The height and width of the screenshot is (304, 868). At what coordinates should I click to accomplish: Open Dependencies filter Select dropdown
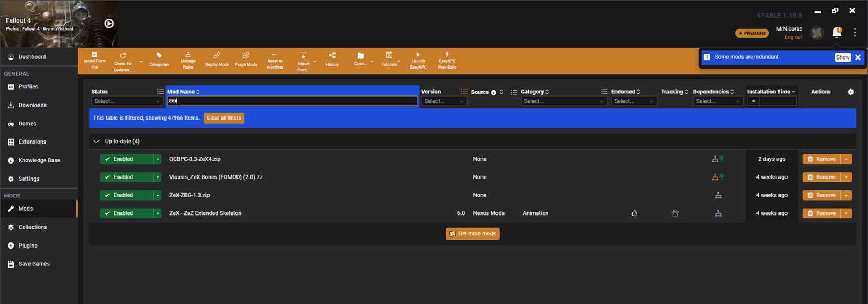[x=718, y=101]
